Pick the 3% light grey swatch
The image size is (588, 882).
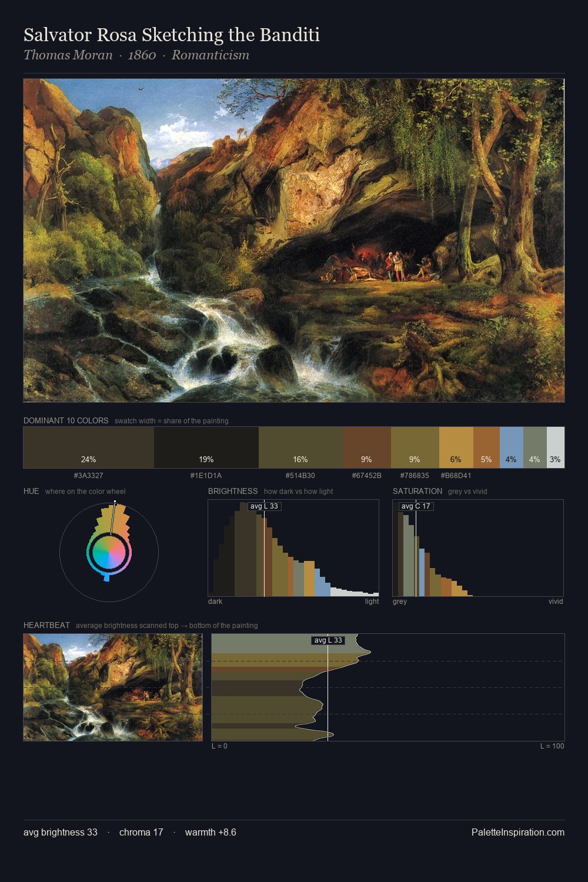pyautogui.click(x=556, y=447)
